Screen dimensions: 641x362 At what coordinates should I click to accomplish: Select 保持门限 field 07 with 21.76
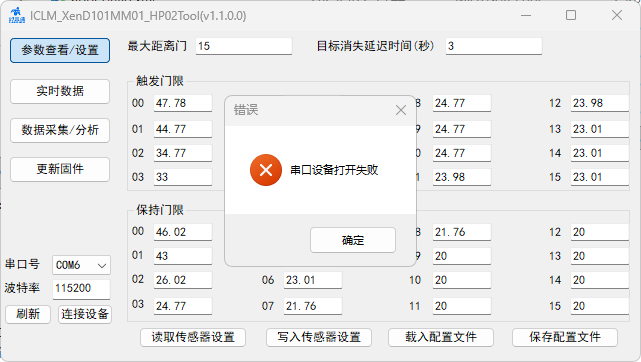[x=313, y=306]
